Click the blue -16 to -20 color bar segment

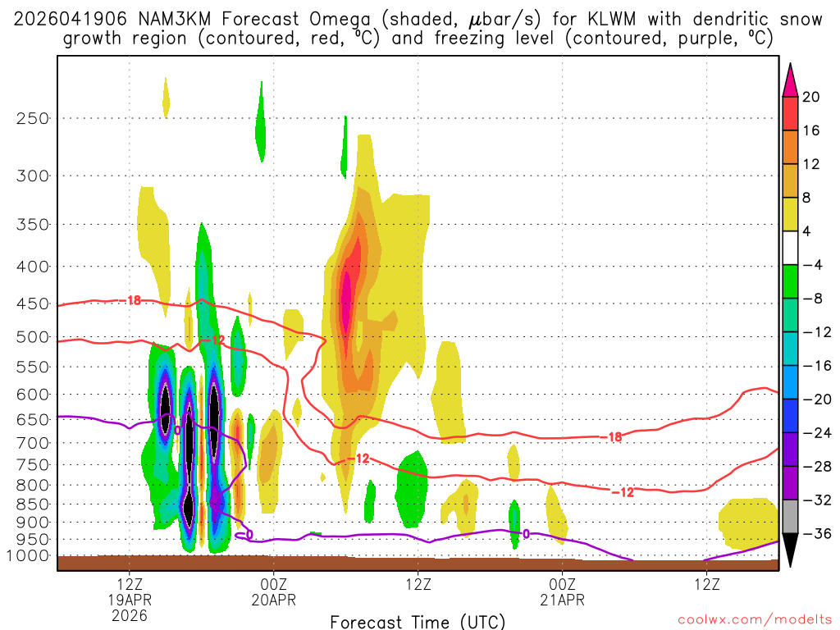tap(790, 382)
